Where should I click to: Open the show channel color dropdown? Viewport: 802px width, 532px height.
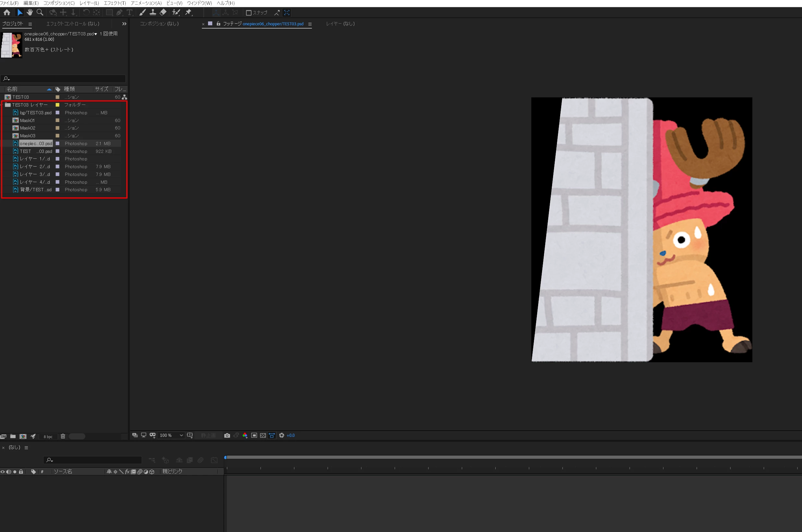pos(245,435)
